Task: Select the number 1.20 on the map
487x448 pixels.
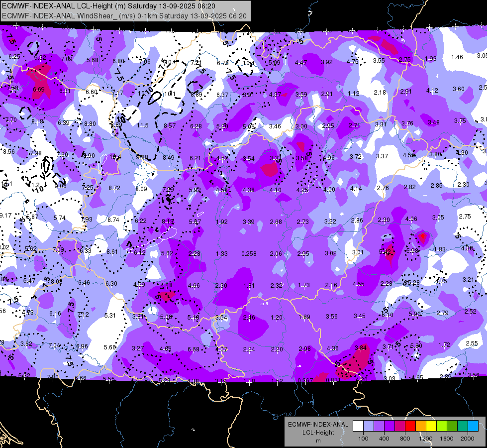Action: point(277,318)
